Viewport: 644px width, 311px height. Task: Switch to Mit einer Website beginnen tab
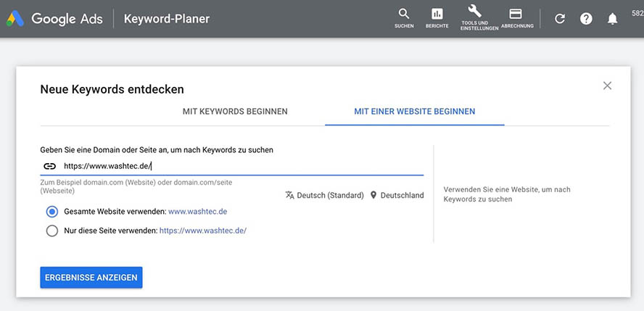[414, 112]
